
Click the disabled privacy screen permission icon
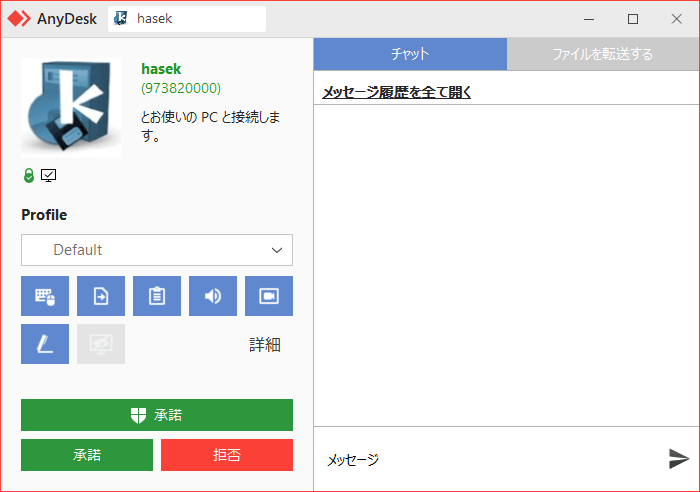(x=101, y=344)
